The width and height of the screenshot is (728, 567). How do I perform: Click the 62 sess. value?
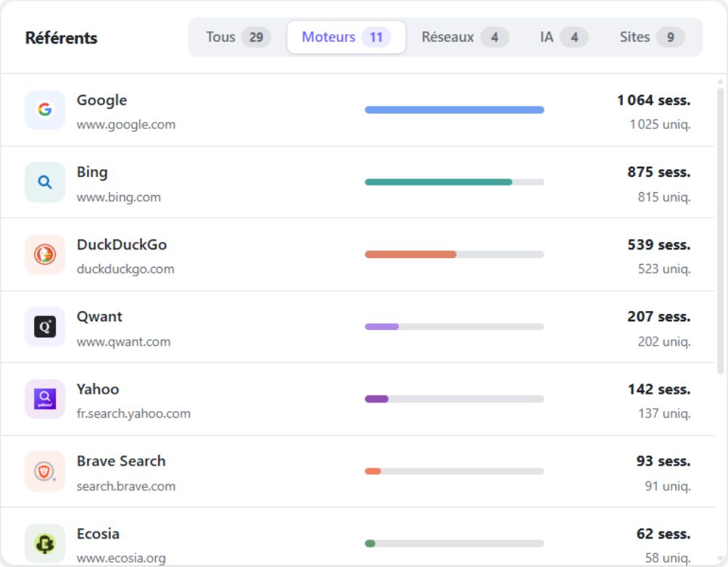(663, 534)
